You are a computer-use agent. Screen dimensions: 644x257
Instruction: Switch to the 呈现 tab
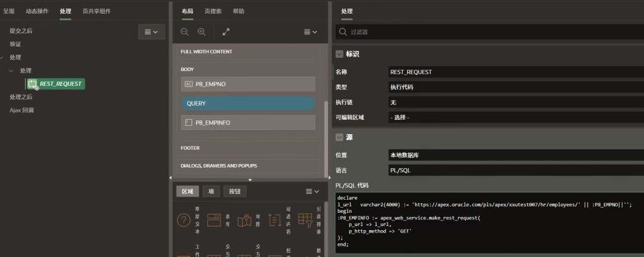tap(8, 11)
